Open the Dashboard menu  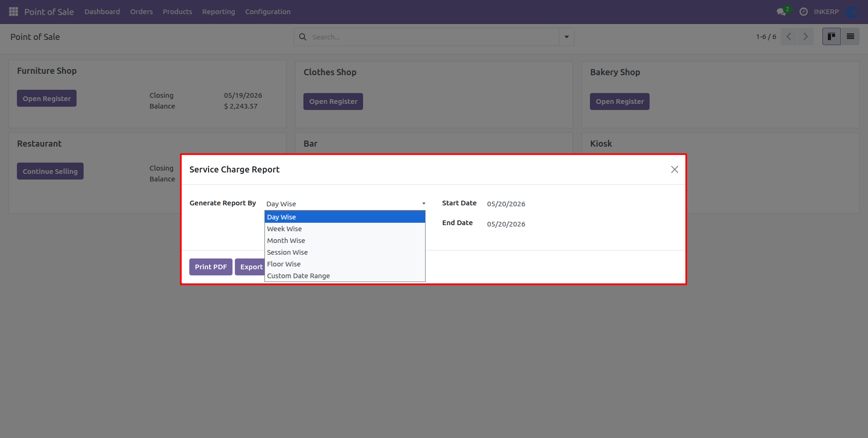[102, 12]
